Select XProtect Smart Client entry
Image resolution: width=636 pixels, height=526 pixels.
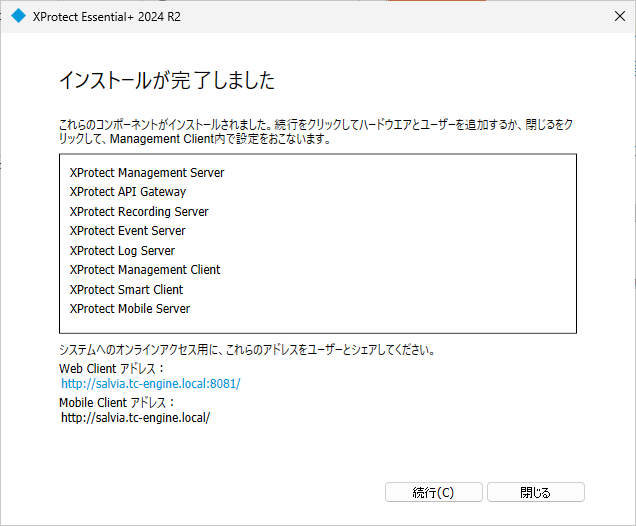pos(127,290)
